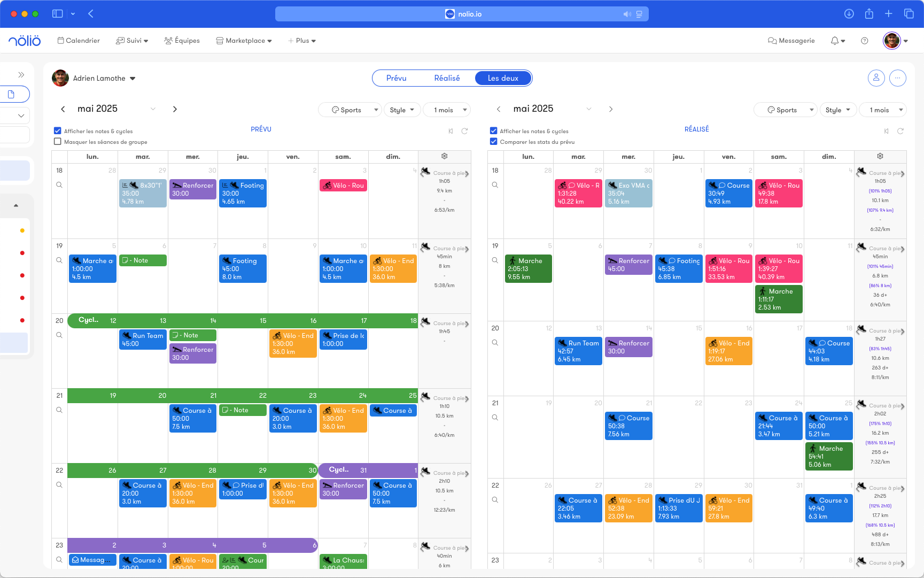Open the Marketplace menu
The width and height of the screenshot is (924, 578).
click(244, 41)
